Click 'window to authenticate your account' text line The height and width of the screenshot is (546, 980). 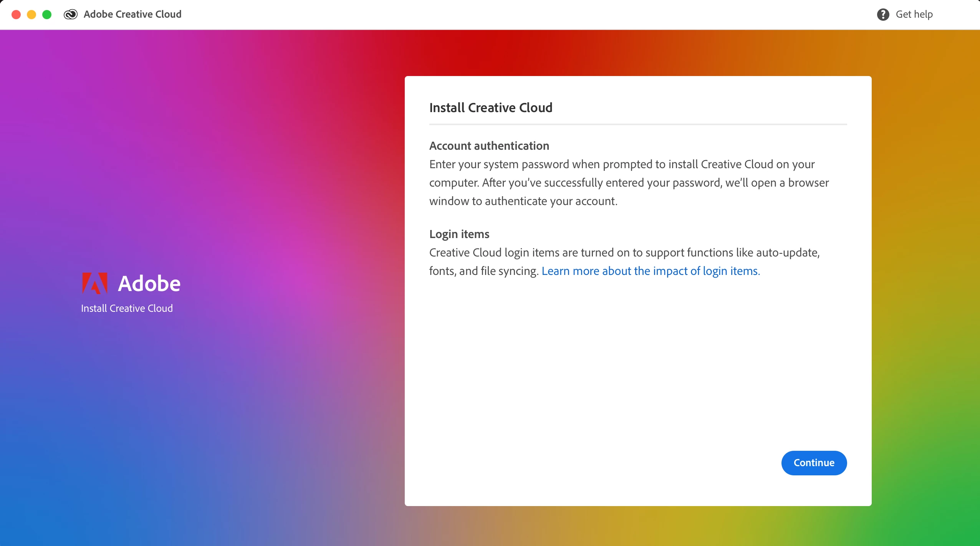click(523, 201)
